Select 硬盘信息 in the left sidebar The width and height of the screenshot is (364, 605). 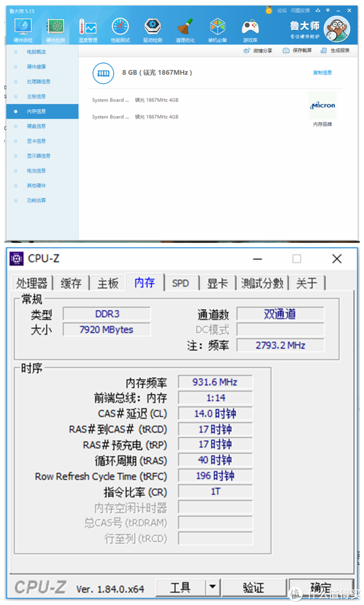36,126
